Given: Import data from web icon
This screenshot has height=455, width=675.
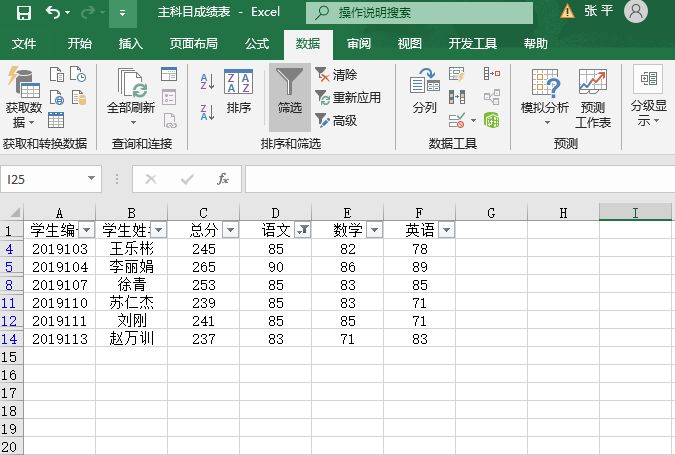Looking at the screenshot, I should pyautogui.click(x=57, y=98).
